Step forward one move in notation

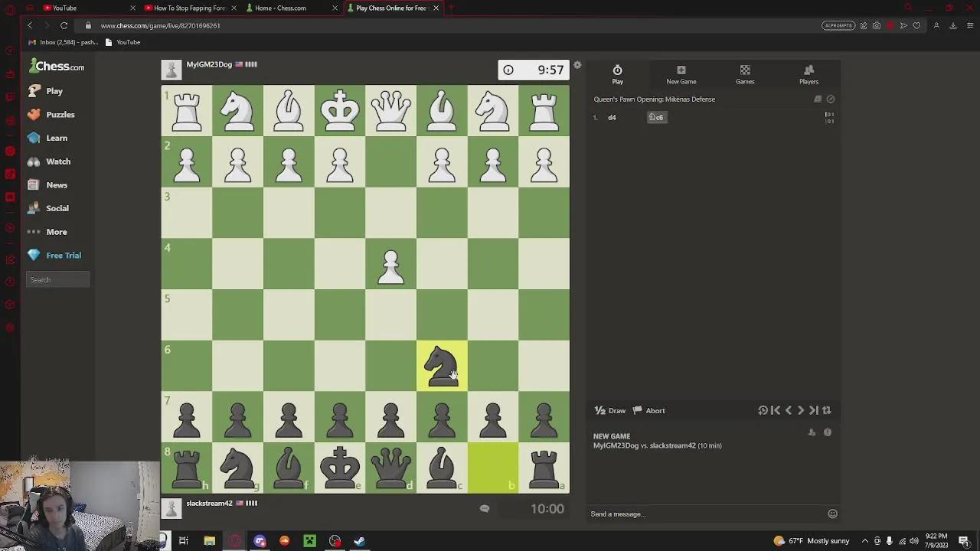(800, 410)
